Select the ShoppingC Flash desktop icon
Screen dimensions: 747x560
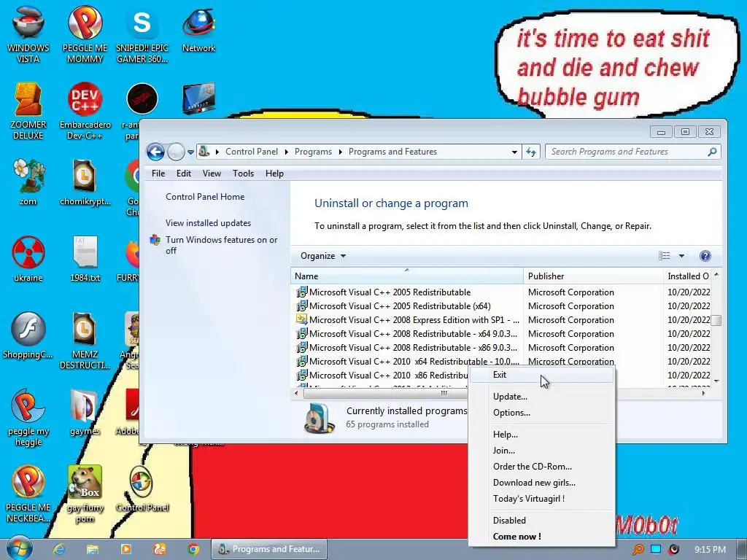[28, 334]
